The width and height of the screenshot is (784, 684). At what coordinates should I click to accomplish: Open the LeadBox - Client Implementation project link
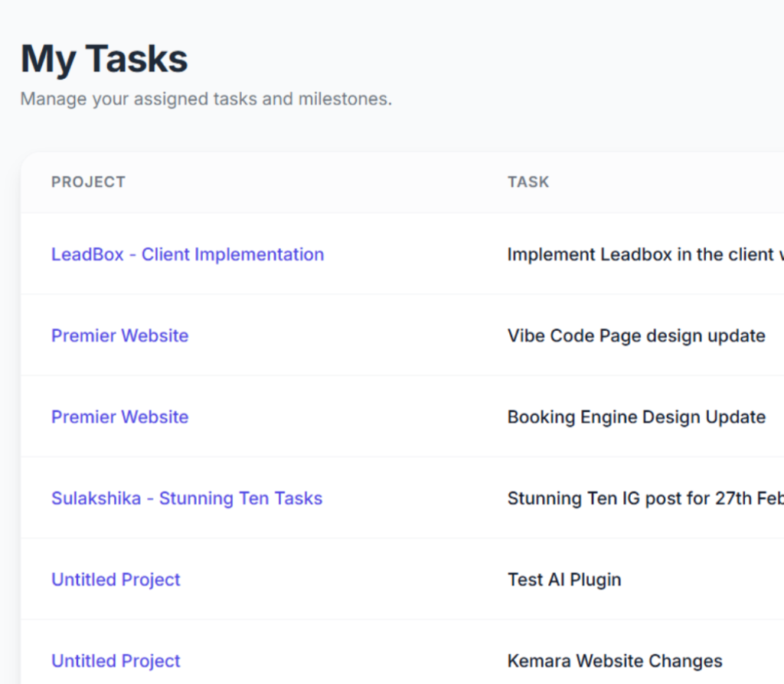187,254
